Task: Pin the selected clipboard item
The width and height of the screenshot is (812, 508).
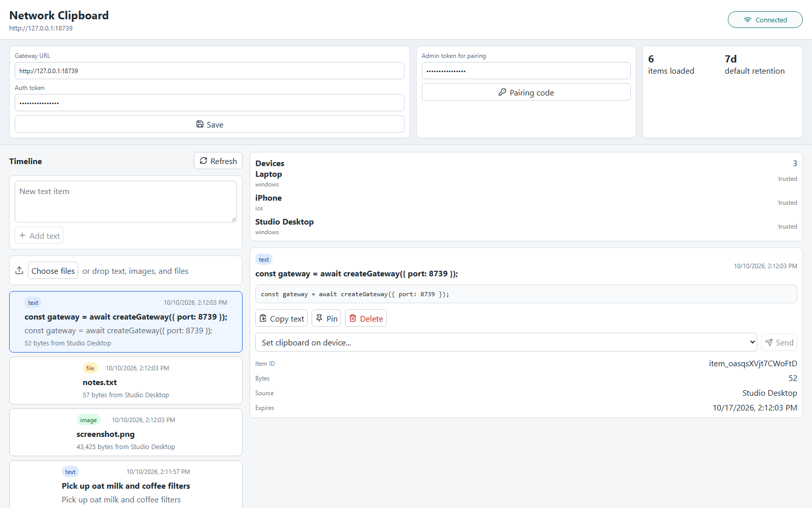Action: point(326,319)
